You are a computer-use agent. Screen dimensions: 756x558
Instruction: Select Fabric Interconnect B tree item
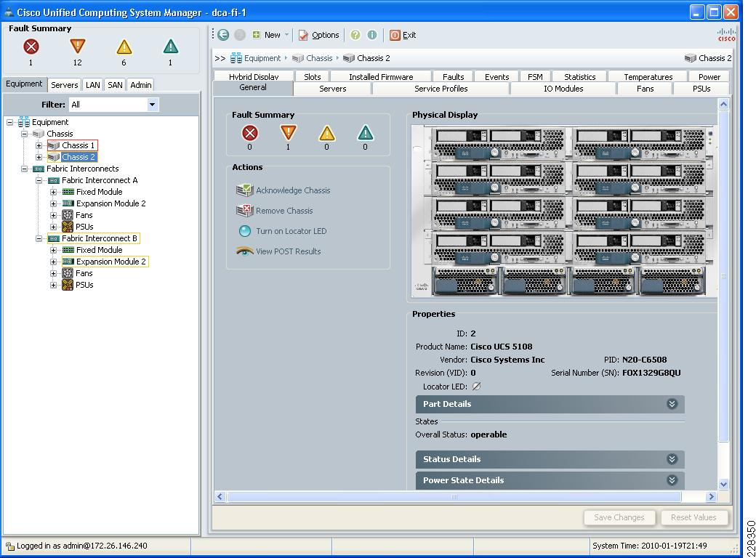point(100,238)
